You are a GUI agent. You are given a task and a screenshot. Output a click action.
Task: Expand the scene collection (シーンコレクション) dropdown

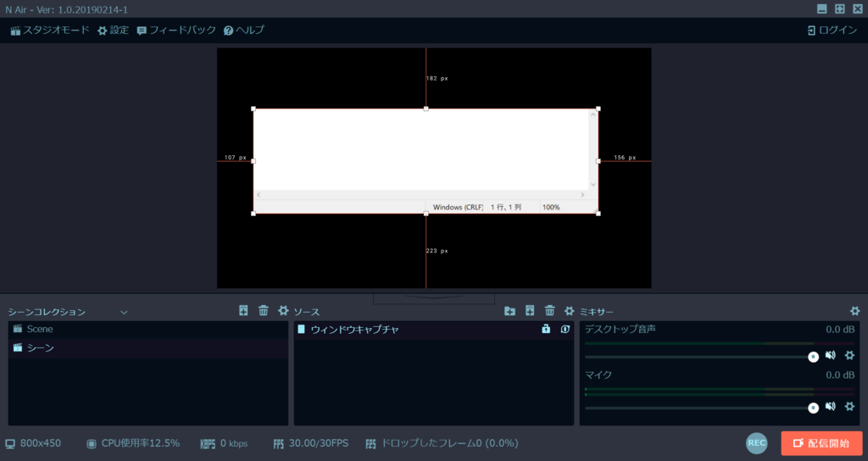124,312
